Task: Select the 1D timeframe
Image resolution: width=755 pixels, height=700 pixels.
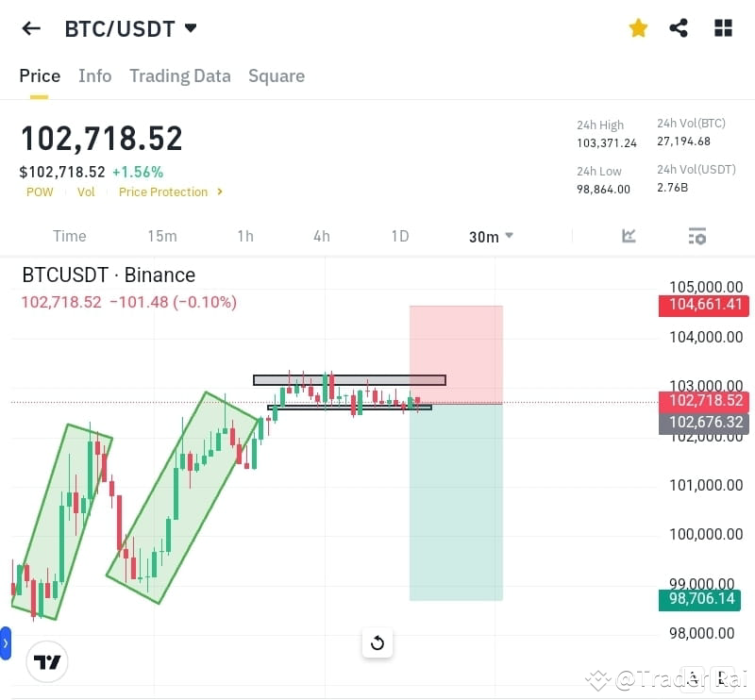Action: click(399, 236)
